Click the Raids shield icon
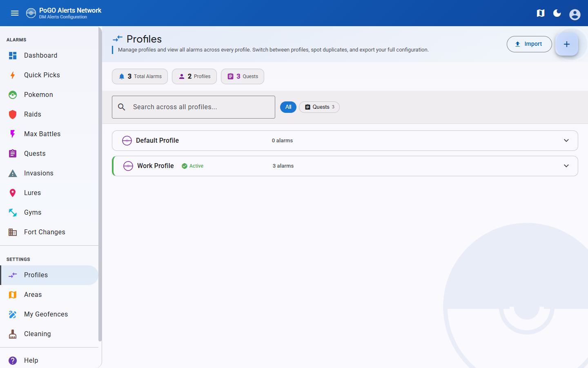 pyautogui.click(x=13, y=114)
